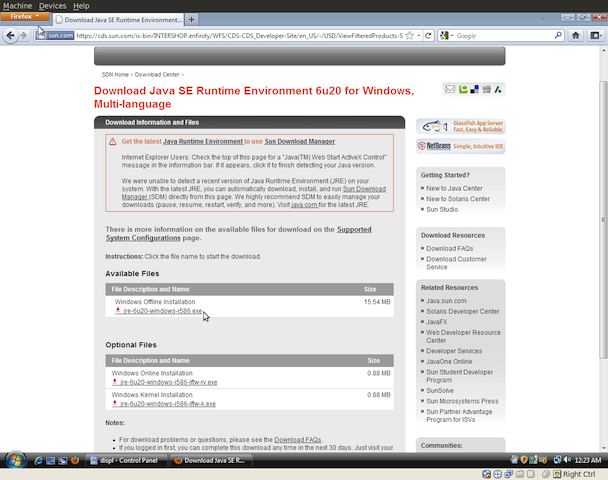Open the orange Firefox menu button dropdown
The image size is (608, 480).
[x=25, y=16]
